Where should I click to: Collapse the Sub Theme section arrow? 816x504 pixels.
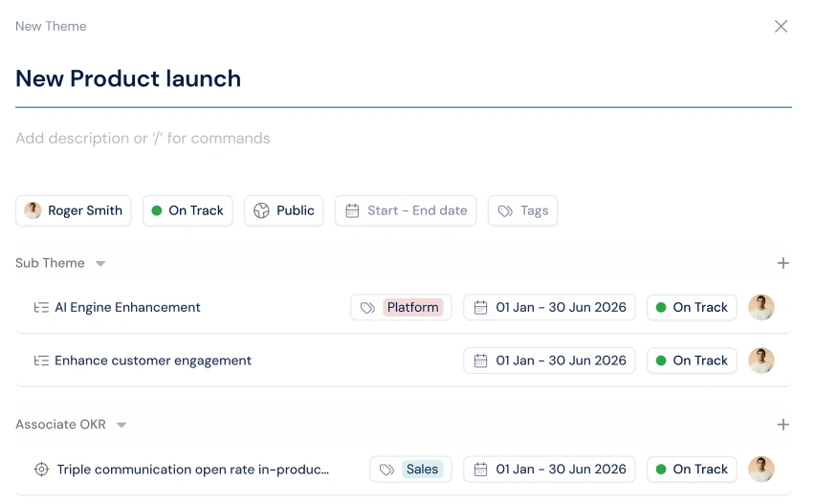[x=100, y=264]
